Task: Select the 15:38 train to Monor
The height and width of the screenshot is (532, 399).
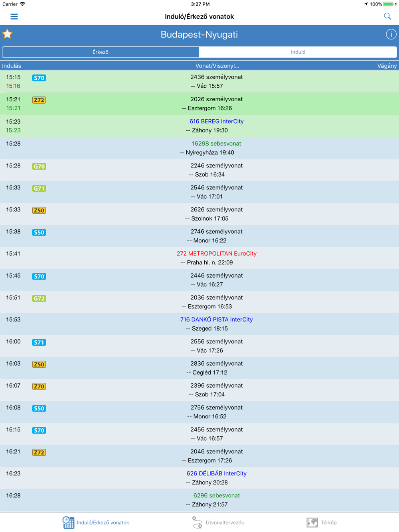Action: (x=199, y=236)
